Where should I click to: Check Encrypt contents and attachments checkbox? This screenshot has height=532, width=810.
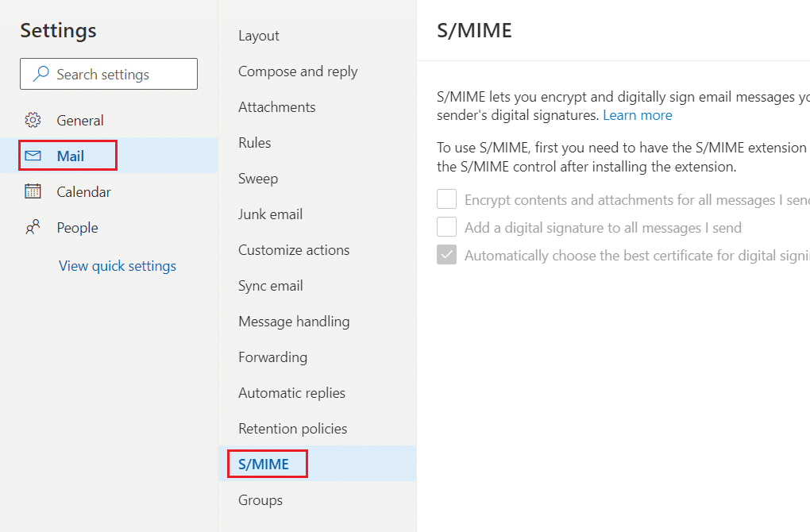click(x=447, y=200)
